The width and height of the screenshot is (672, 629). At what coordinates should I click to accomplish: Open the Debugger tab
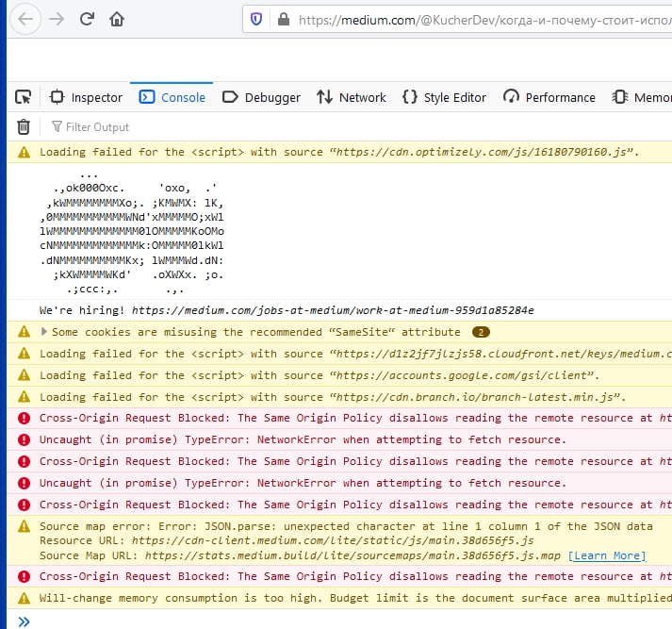261,97
